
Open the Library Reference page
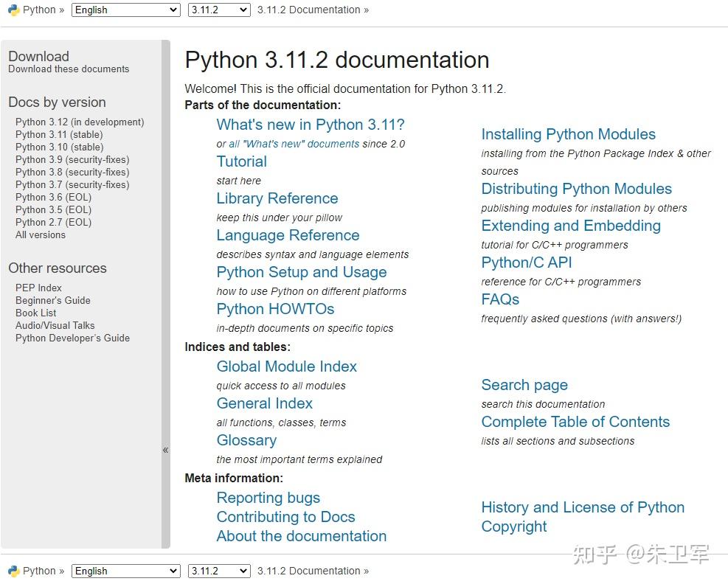pos(277,198)
